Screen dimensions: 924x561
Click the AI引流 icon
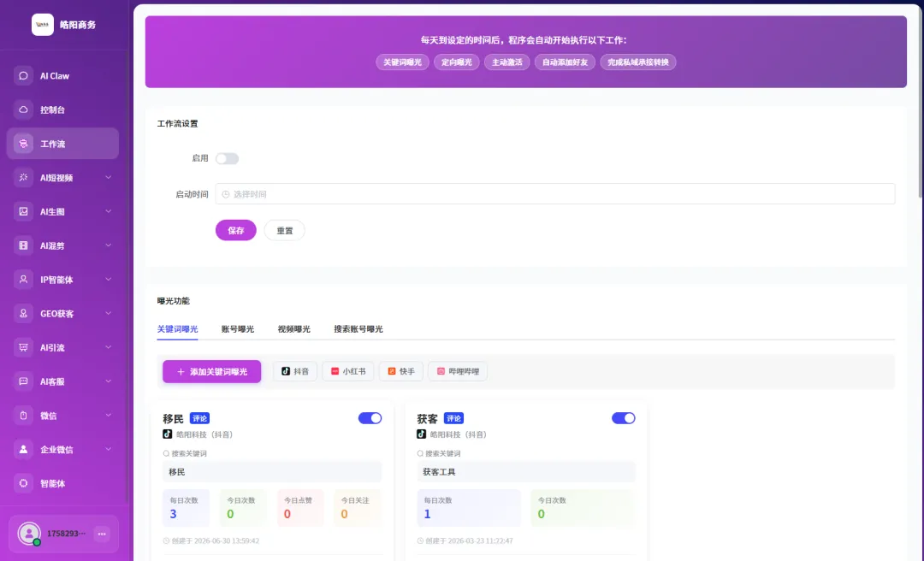[x=24, y=348]
